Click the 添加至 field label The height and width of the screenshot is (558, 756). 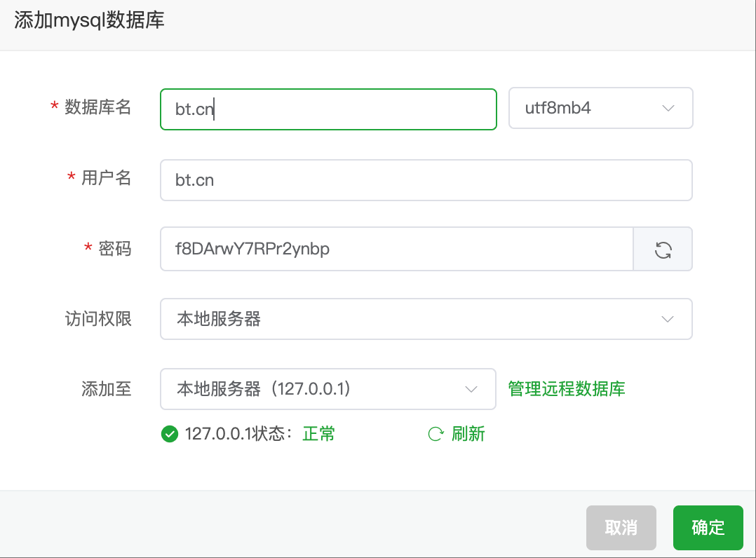[x=107, y=389]
